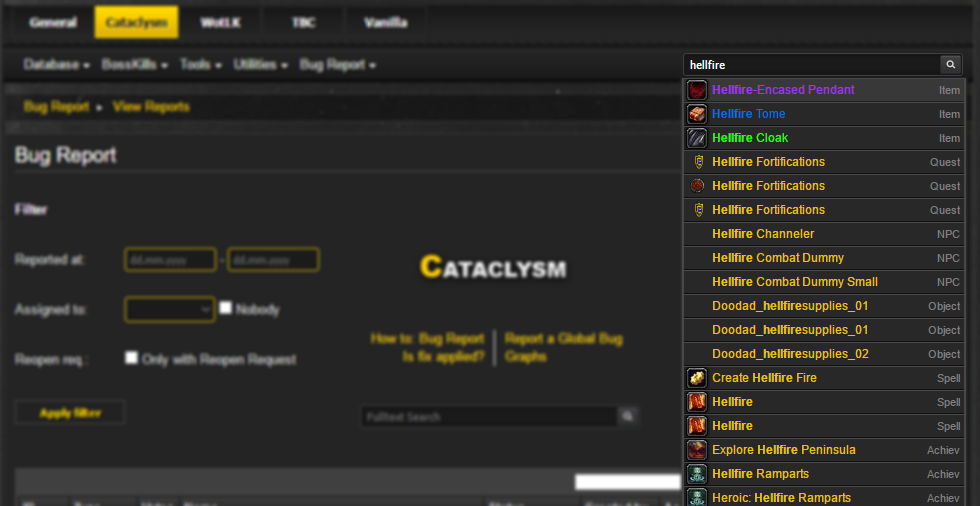
Task: Switch to the General tab
Action: point(53,22)
